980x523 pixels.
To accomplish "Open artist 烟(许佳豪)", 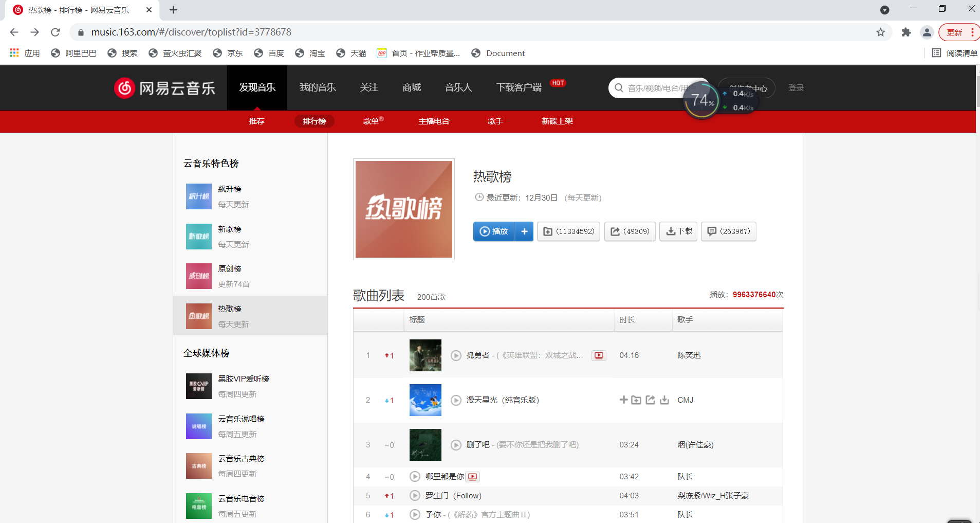I will [x=695, y=445].
